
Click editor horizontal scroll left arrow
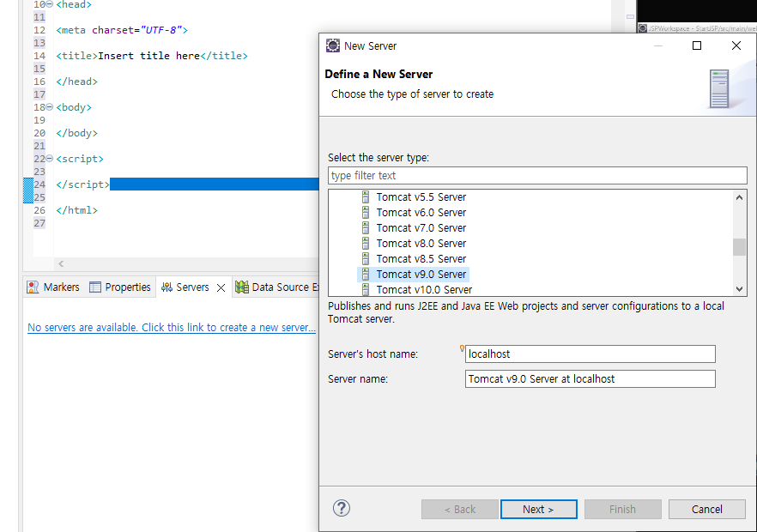click(x=61, y=263)
